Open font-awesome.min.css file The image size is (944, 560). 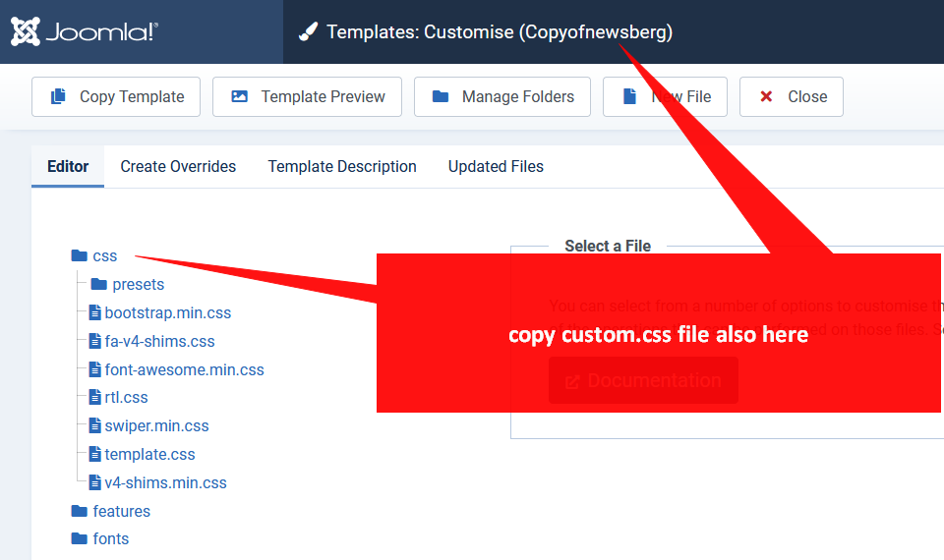184,369
